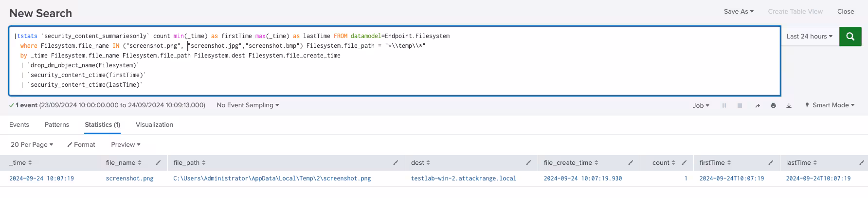The height and width of the screenshot is (198, 868).
Task: Sort results by the file_create_time column
Action: [x=571, y=163]
